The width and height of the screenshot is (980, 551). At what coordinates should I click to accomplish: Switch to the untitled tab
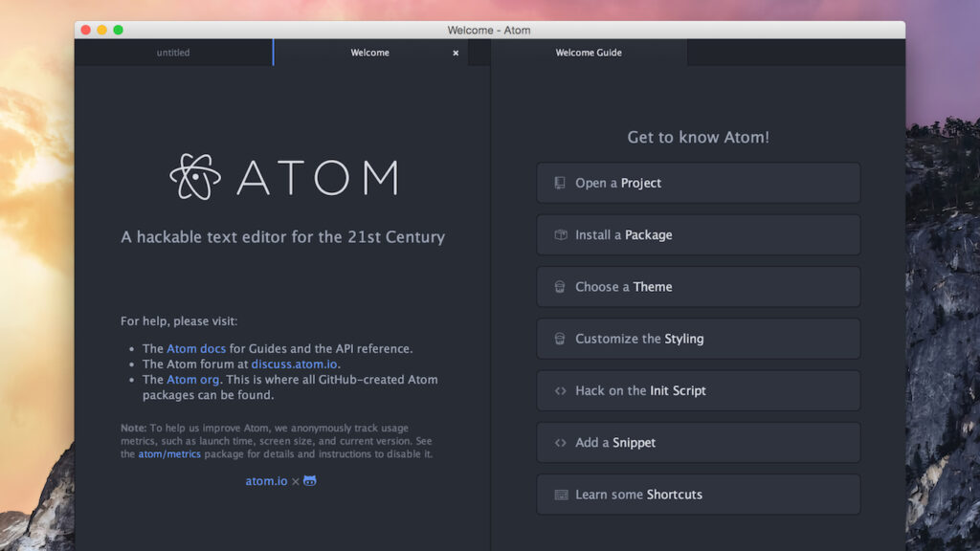pos(173,53)
